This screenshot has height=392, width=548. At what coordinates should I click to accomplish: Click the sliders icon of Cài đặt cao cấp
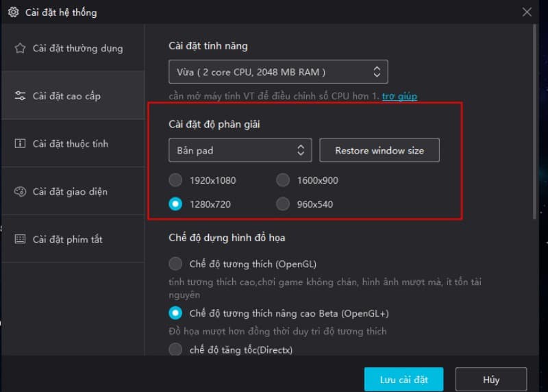pyautogui.click(x=20, y=95)
